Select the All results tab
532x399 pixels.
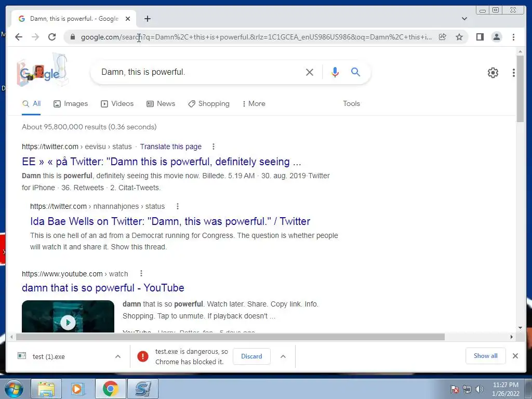[x=31, y=104]
